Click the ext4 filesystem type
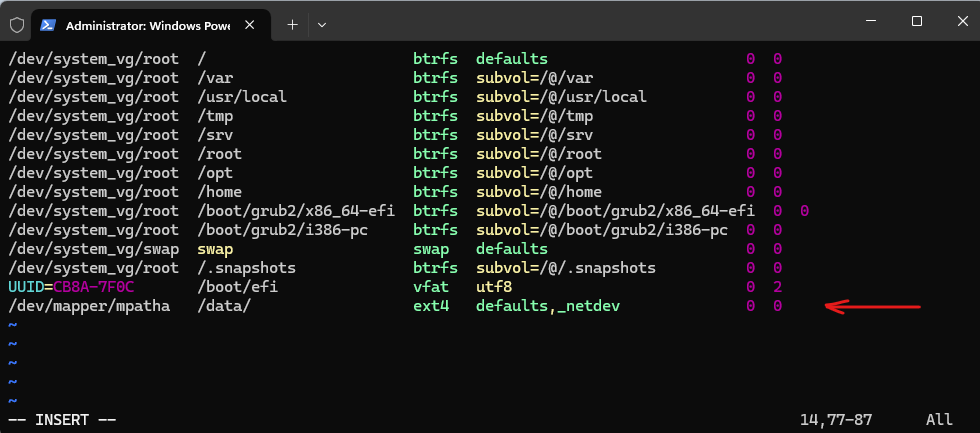 (431, 307)
